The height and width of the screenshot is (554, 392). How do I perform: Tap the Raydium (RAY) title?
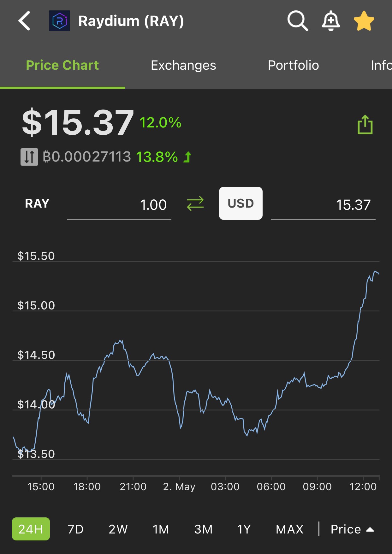pos(131,21)
